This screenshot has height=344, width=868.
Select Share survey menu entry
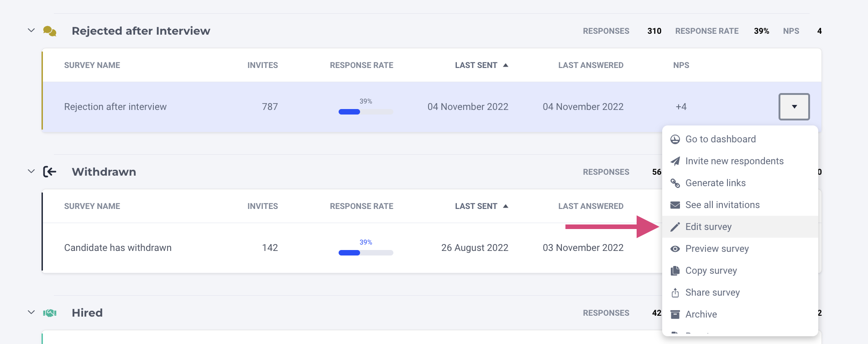712,292
